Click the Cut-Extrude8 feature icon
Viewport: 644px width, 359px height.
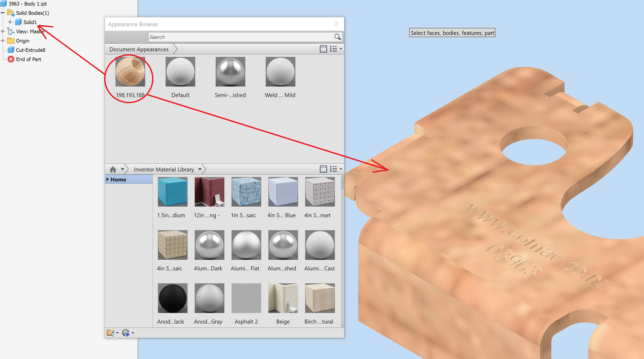11,50
